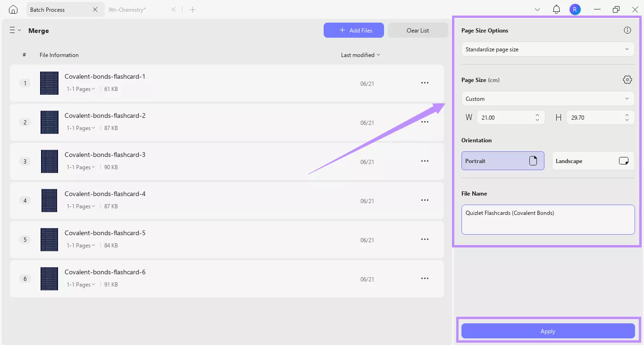
Task: Increment the page width value stepper
Action: click(x=536, y=115)
